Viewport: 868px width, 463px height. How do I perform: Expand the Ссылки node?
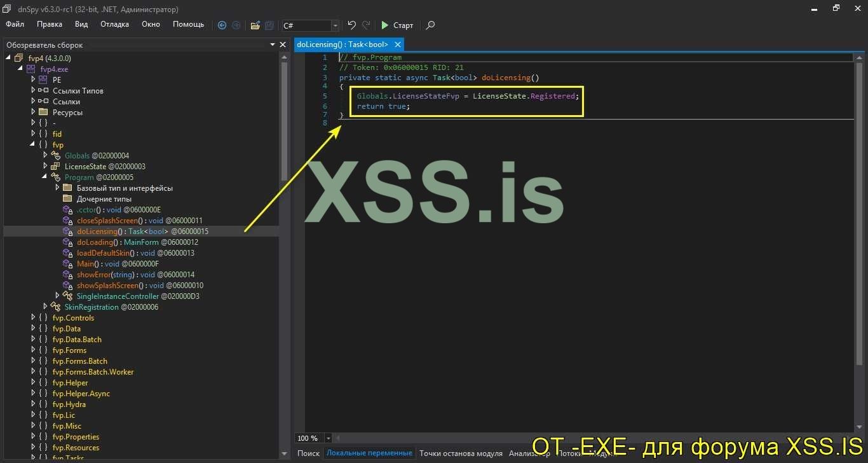33,102
